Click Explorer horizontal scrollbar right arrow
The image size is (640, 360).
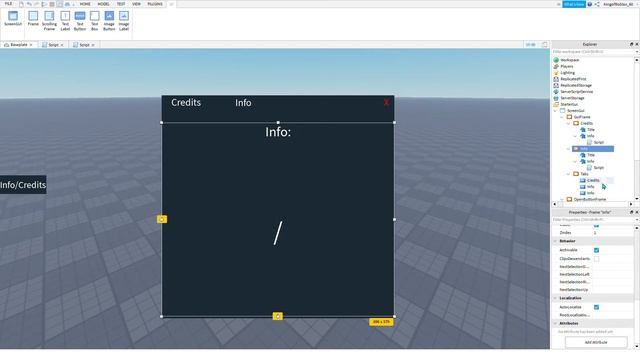pos(631,204)
